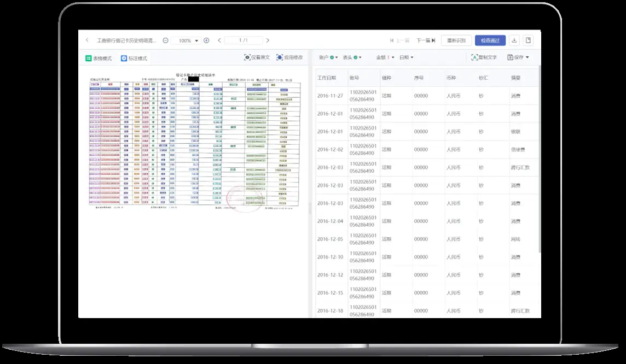Click the blue 检查通过 button
This screenshot has width=626, height=364.
point(490,40)
